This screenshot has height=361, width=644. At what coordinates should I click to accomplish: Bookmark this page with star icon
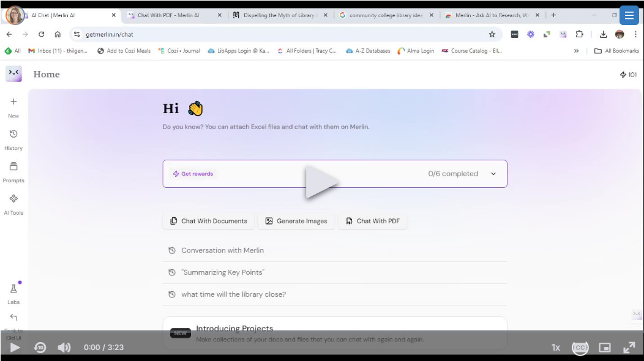pyautogui.click(x=492, y=34)
